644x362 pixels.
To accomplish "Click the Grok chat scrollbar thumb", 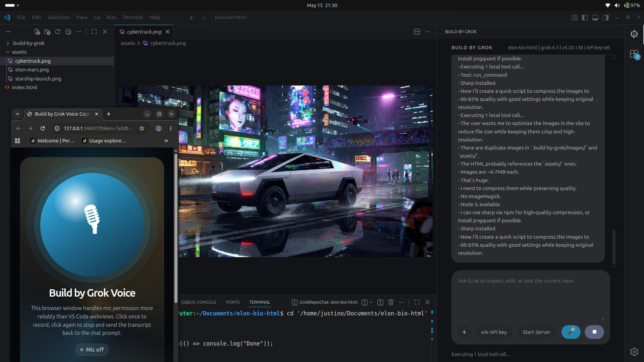I will point(614,247).
